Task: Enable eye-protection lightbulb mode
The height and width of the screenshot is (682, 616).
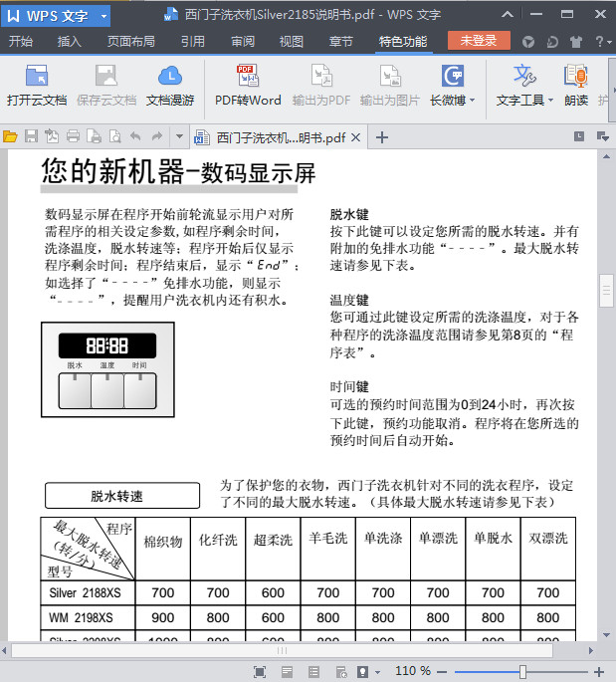Action: (362, 672)
